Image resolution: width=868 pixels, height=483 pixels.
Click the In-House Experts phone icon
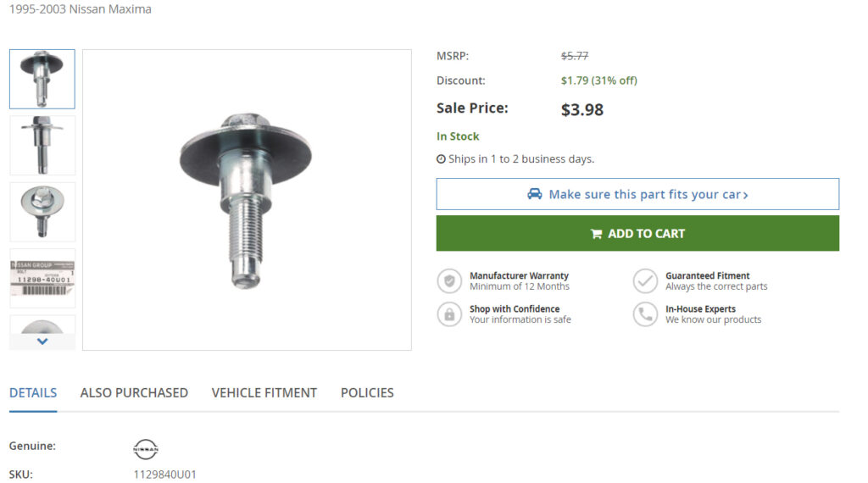point(645,314)
